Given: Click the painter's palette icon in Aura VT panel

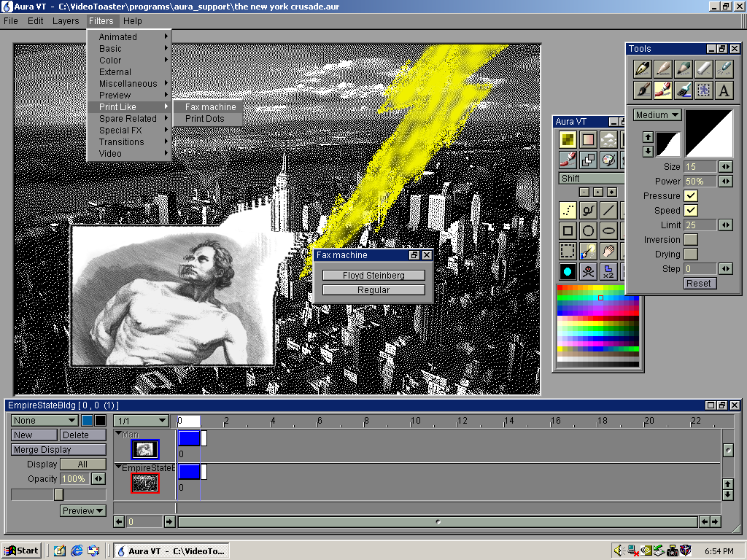Looking at the screenshot, I should click(609, 160).
